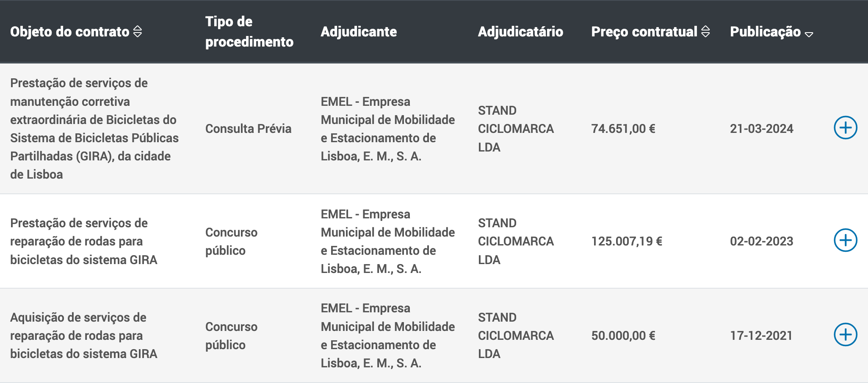Toggle Publicação descending sort arrow
Image resolution: width=868 pixels, height=383 pixels.
click(809, 34)
